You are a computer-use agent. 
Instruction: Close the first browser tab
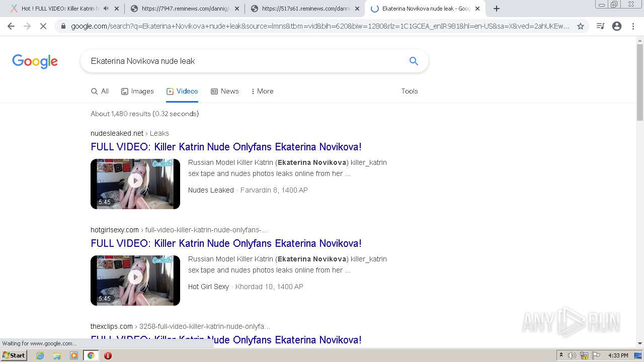pyautogui.click(x=117, y=9)
